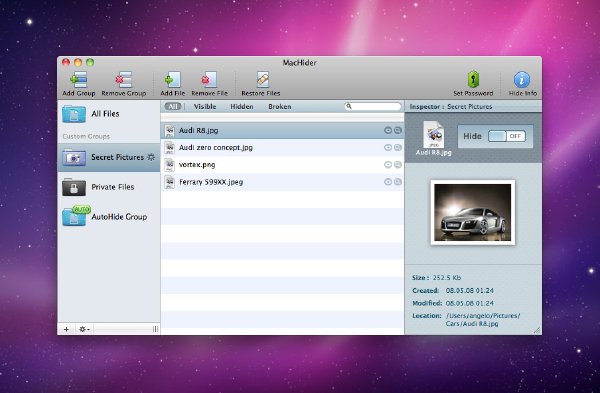This screenshot has height=393, width=600.
Task: Click first round icon on Audi R8.jpg row
Action: pyautogui.click(x=388, y=130)
